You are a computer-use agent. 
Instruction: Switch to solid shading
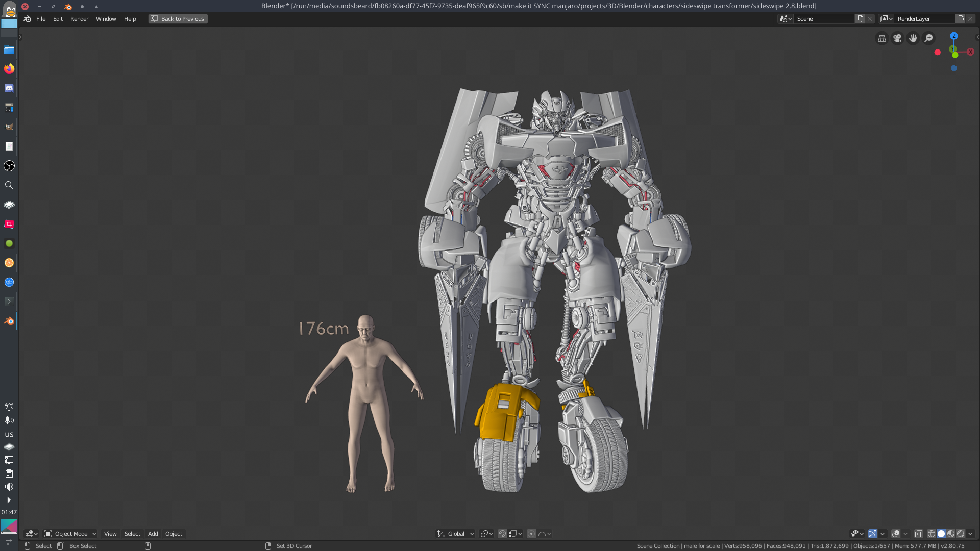(941, 534)
